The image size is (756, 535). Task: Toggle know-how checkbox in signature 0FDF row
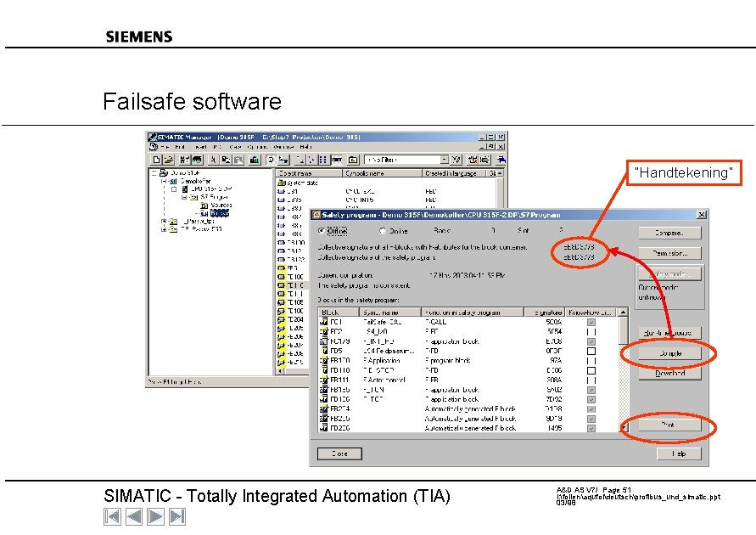coord(591,352)
